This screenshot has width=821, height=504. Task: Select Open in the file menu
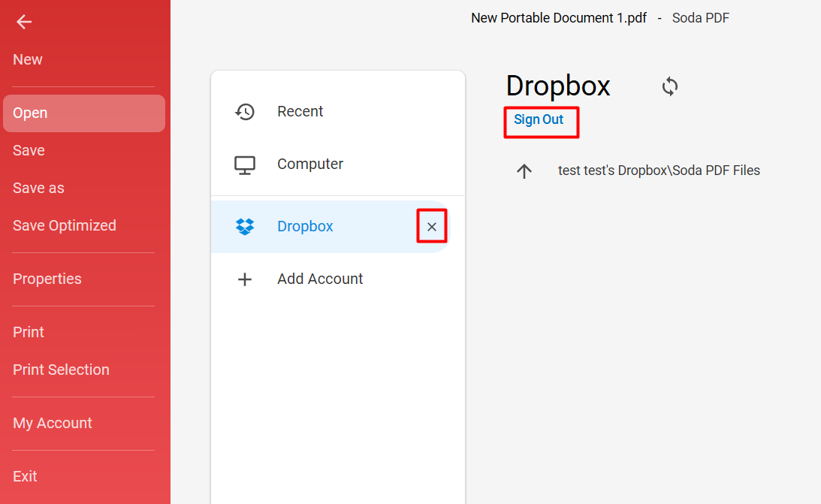[84, 113]
